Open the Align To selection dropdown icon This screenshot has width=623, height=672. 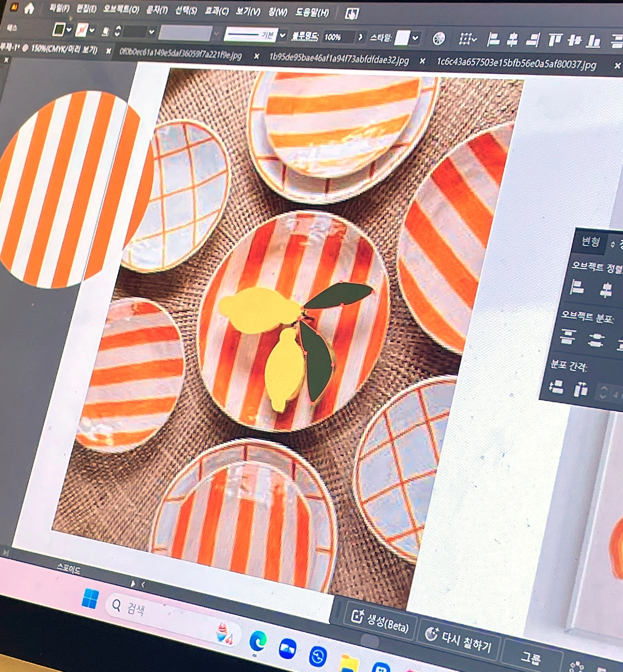467,38
